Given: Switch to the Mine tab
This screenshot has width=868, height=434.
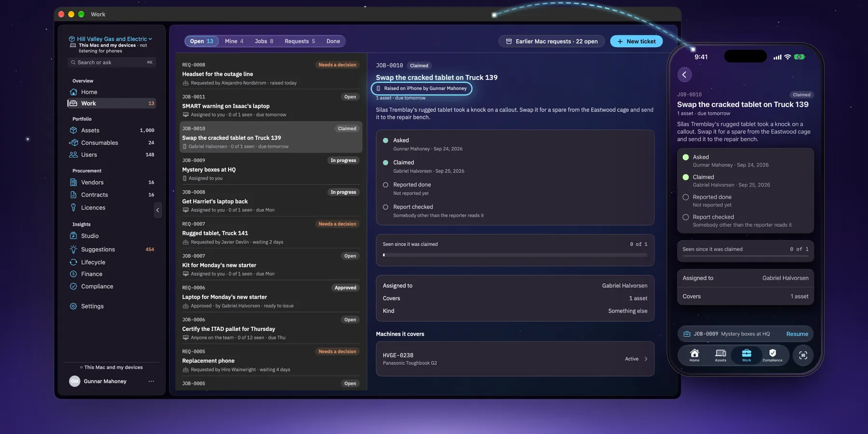Looking at the screenshot, I should coord(234,41).
